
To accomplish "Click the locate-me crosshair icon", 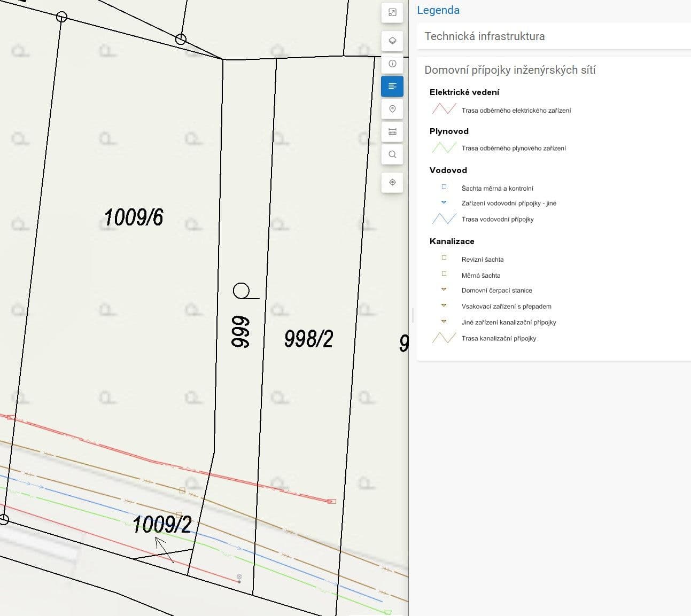I will tap(392, 182).
